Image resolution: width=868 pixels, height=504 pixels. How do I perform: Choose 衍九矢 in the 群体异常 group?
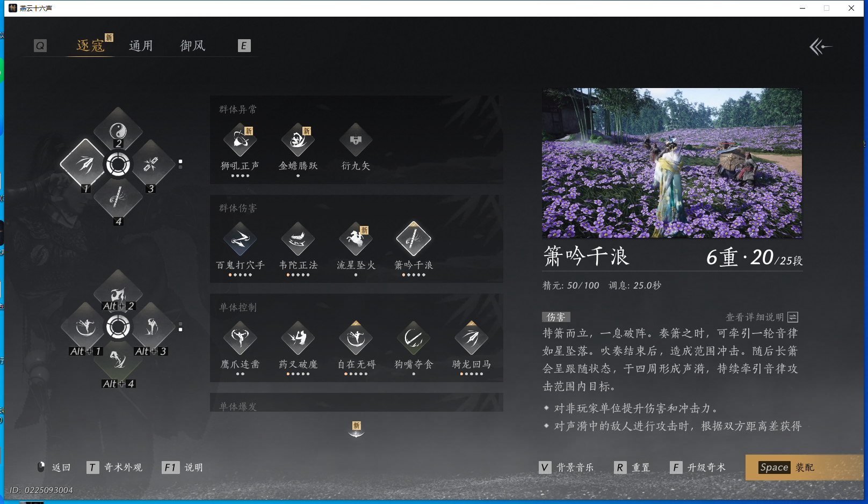(x=355, y=141)
